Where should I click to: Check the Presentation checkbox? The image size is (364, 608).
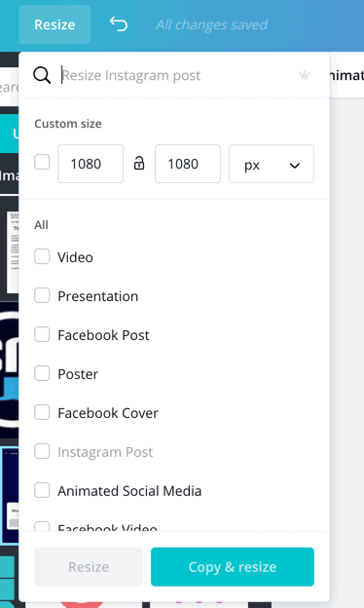point(42,295)
